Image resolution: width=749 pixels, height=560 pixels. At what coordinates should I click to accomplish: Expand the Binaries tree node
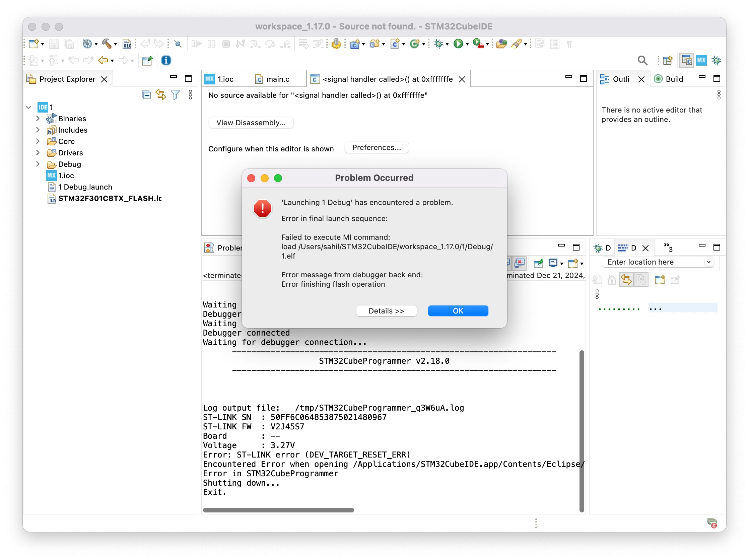(38, 119)
